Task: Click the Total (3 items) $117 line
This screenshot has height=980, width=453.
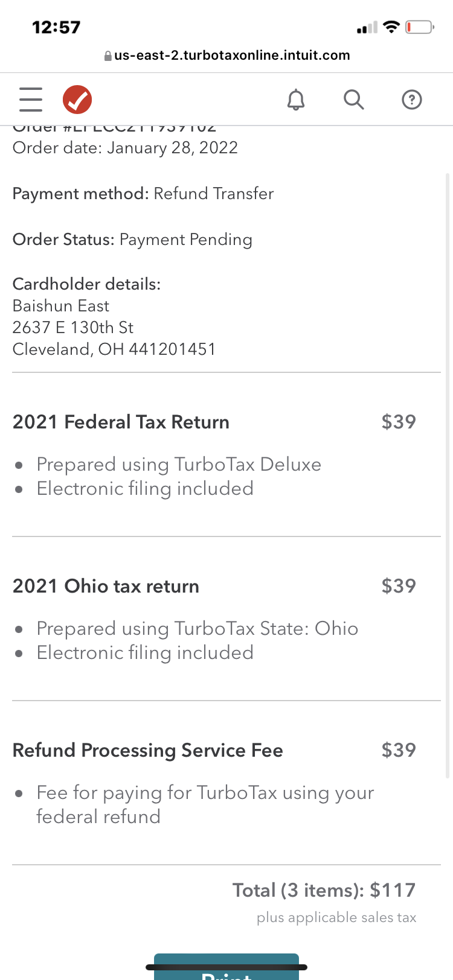Action: (x=324, y=890)
